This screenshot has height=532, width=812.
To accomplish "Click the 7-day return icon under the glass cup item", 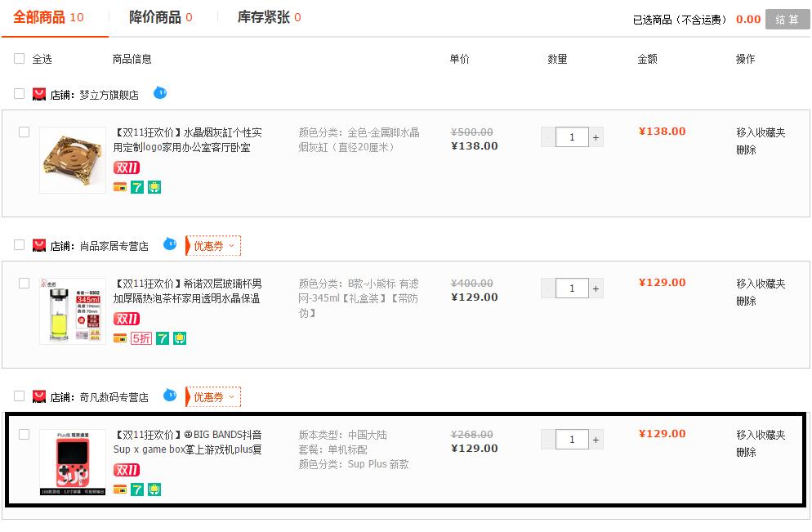I will point(162,339).
